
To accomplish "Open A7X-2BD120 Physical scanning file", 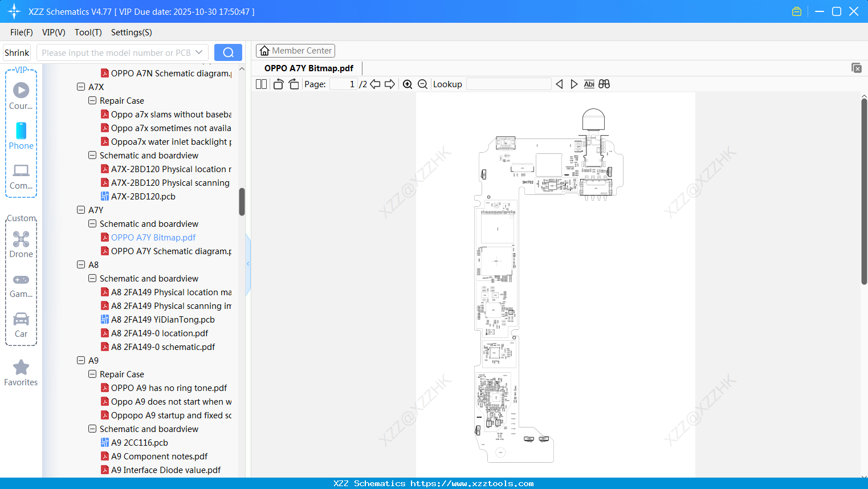I will pyautogui.click(x=170, y=183).
